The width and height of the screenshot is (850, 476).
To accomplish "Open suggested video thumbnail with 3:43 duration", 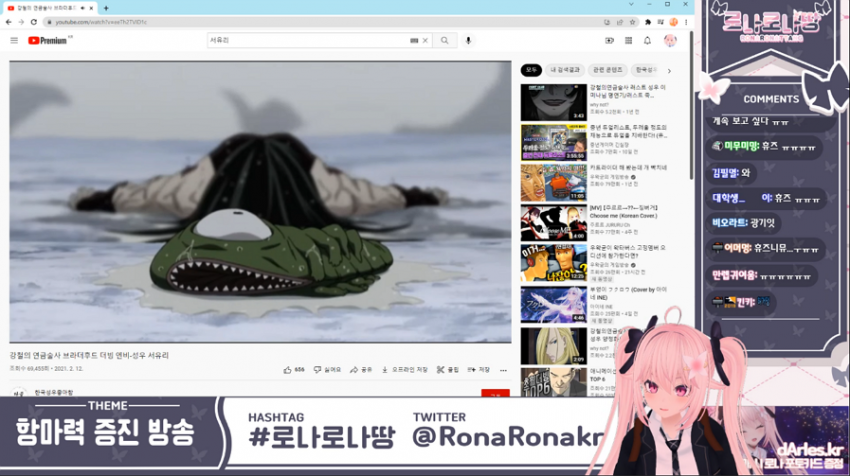I will tap(553, 102).
